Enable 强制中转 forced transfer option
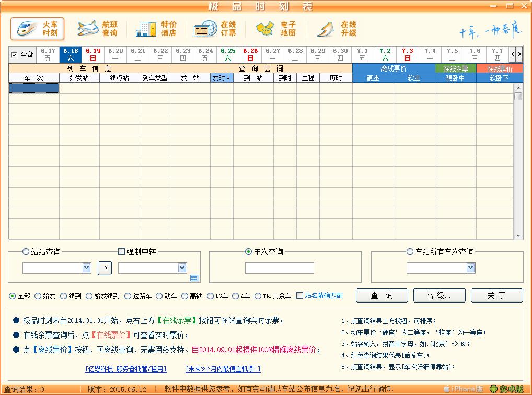The width and height of the screenshot is (532, 395). [x=121, y=251]
